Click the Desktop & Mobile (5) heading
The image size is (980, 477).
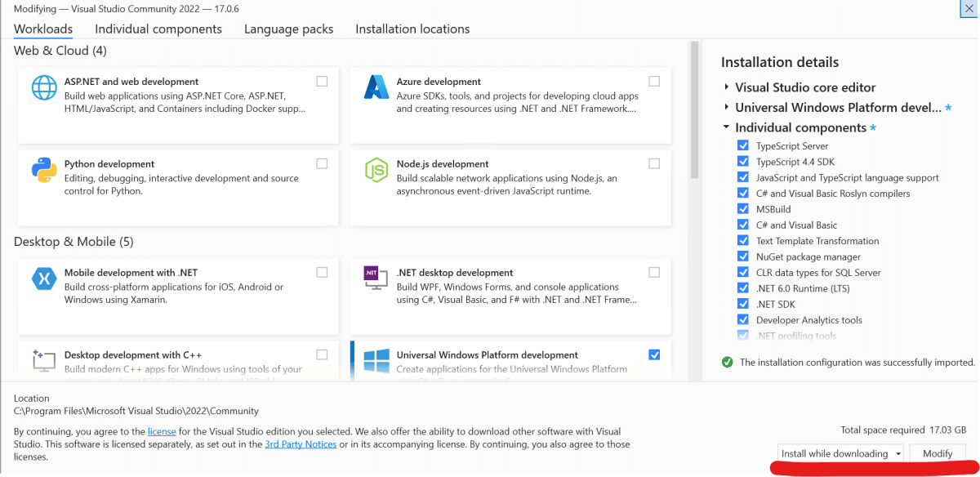coord(73,242)
